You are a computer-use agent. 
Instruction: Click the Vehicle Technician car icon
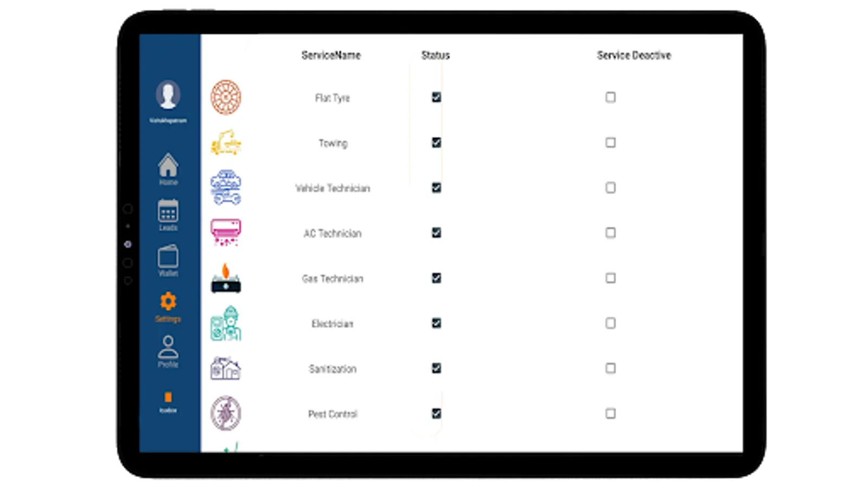pos(226,188)
